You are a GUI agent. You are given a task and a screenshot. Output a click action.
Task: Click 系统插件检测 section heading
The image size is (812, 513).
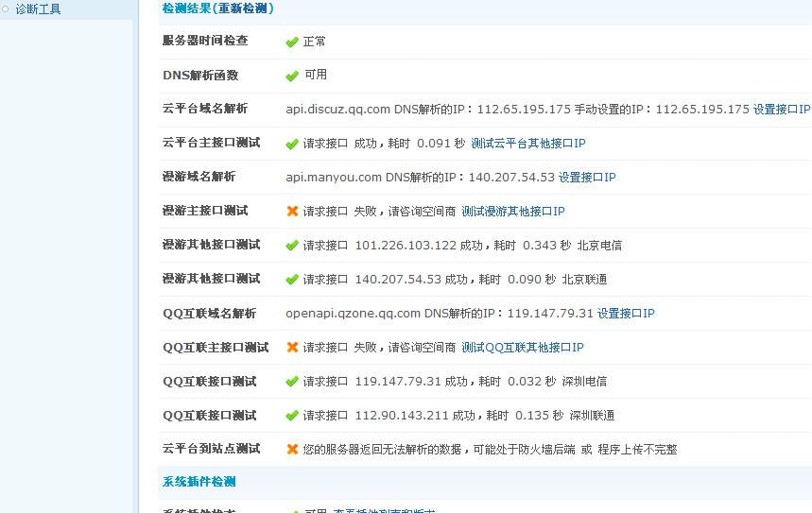[199, 482]
